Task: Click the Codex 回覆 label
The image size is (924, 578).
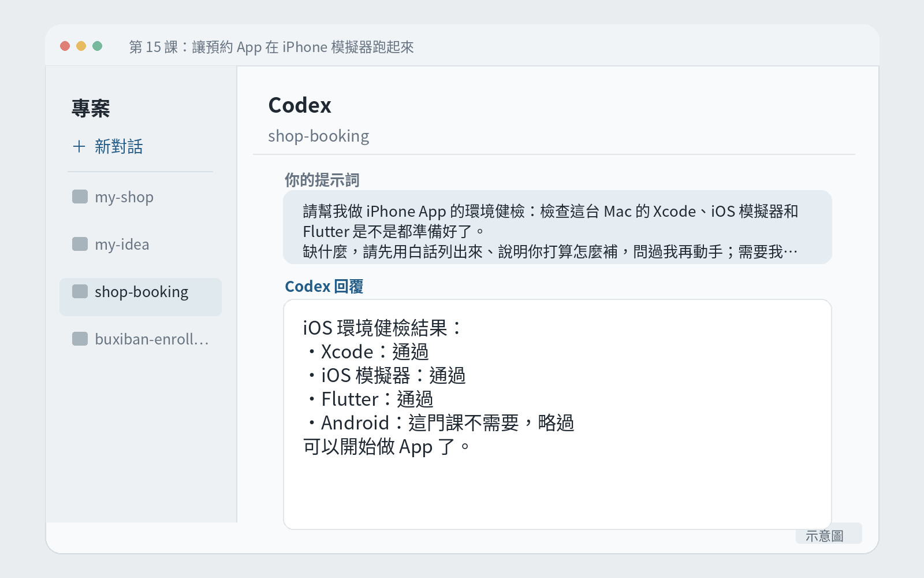Action: tap(324, 287)
